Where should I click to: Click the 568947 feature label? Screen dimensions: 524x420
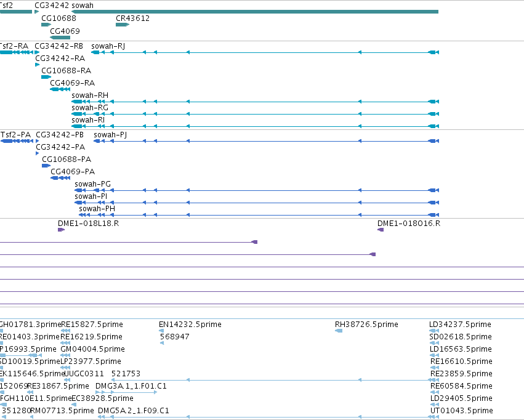point(175,337)
